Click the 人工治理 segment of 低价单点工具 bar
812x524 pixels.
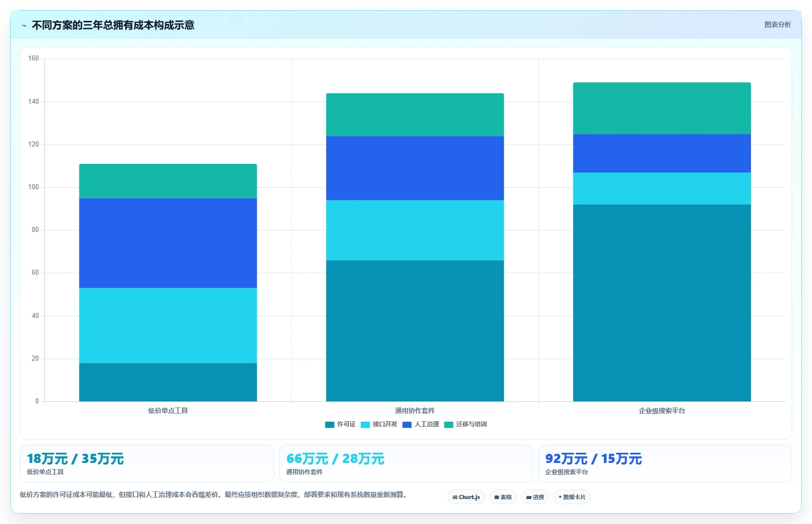tap(168, 243)
